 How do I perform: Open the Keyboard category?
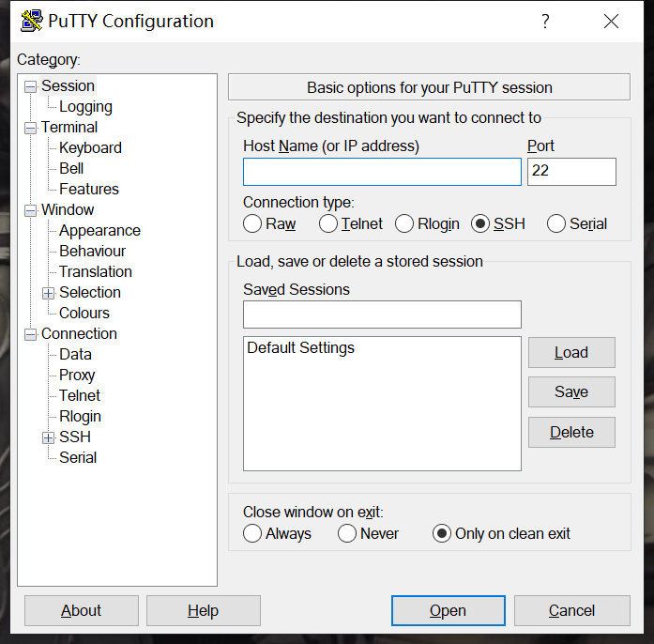click(90, 147)
